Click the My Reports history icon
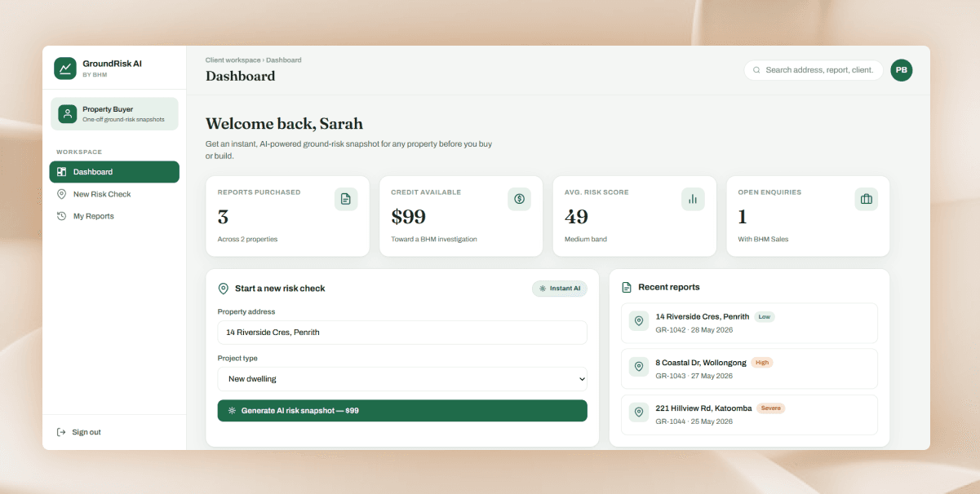This screenshot has width=980, height=494. [61, 216]
